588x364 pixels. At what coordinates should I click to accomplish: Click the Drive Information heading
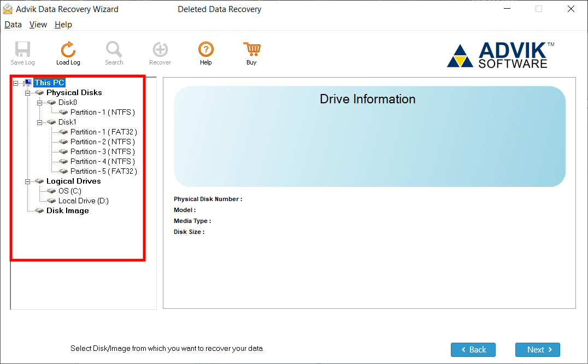coord(367,99)
